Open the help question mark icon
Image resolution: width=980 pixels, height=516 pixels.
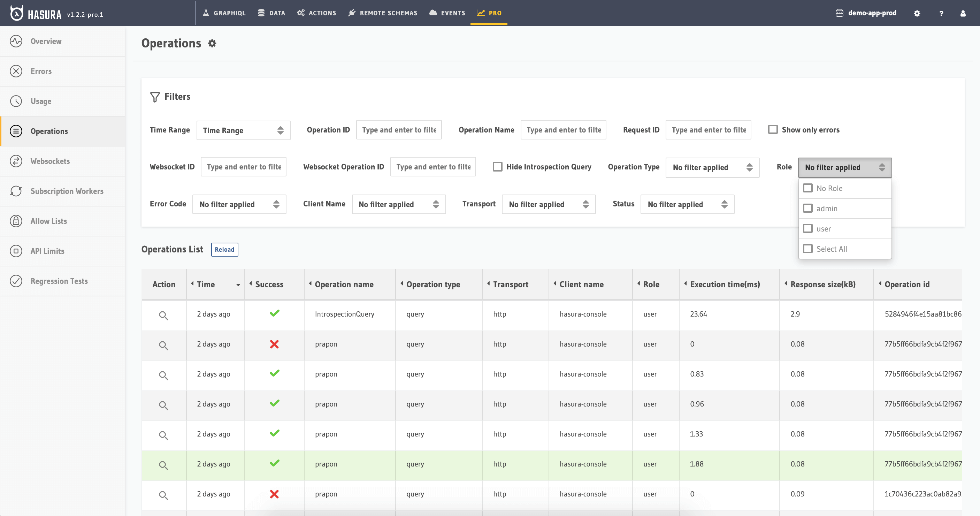(941, 13)
